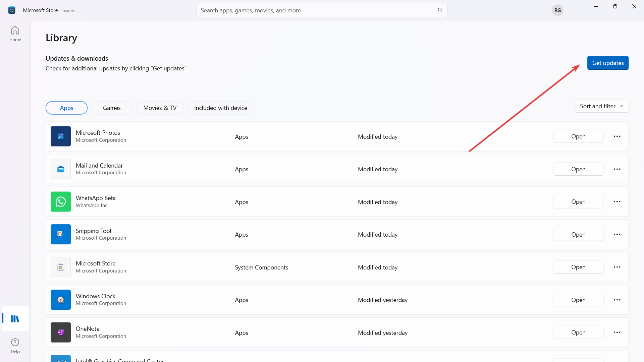Click the Snipping Tool app icon

pyautogui.click(x=61, y=234)
